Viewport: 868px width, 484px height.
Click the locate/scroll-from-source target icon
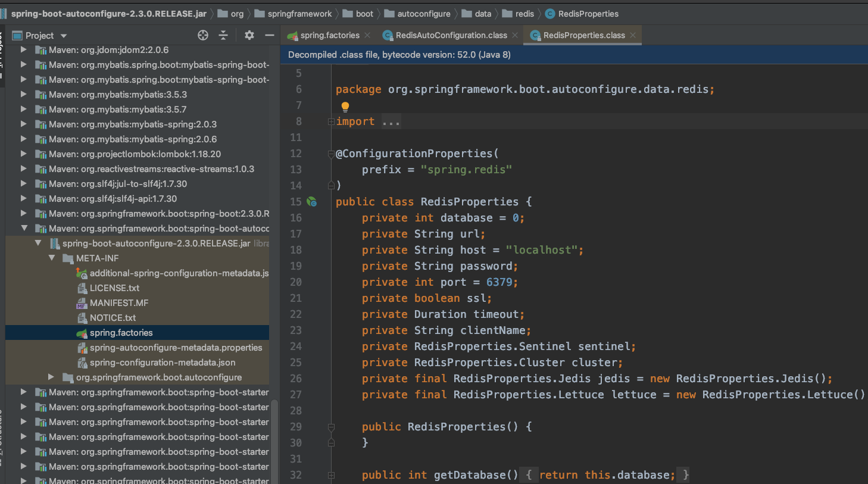tap(203, 35)
